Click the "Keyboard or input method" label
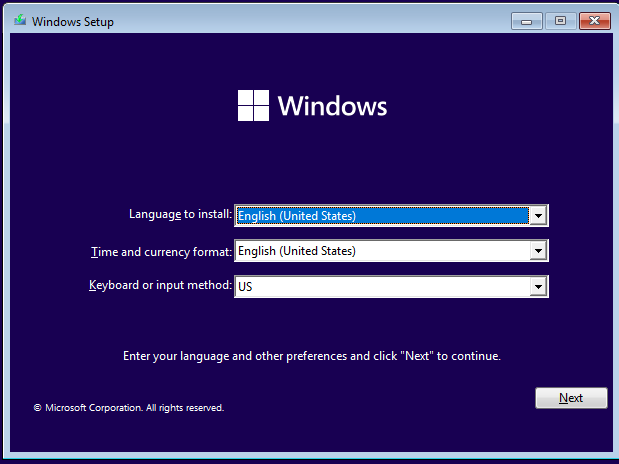The width and height of the screenshot is (619, 464). click(x=160, y=286)
